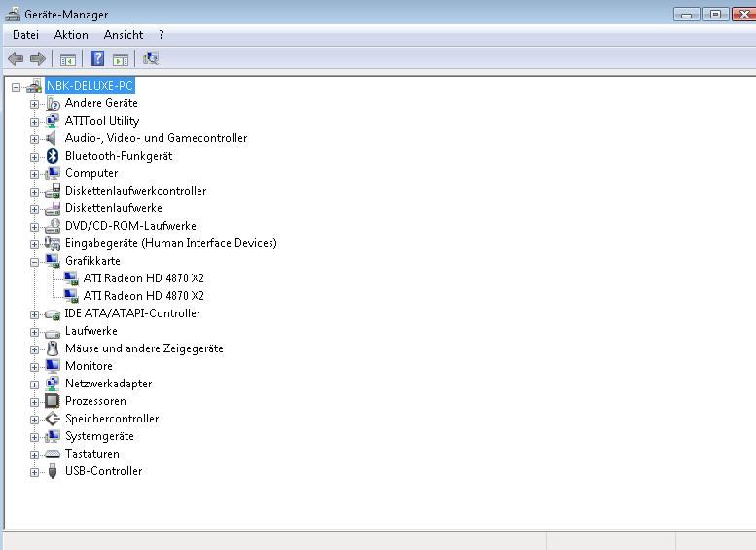
Task: Click the Geräte-Manager title bar icon
Action: tap(13, 14)
